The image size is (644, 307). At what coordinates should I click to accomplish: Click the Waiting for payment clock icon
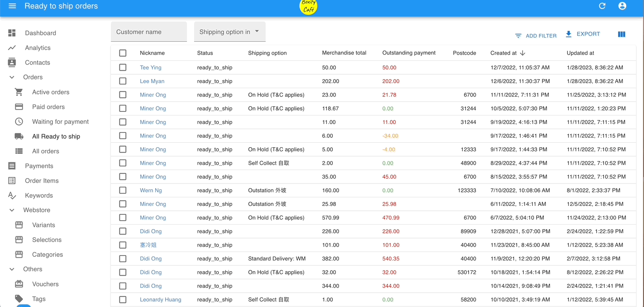pyautogui.click(x=19, y=122)
